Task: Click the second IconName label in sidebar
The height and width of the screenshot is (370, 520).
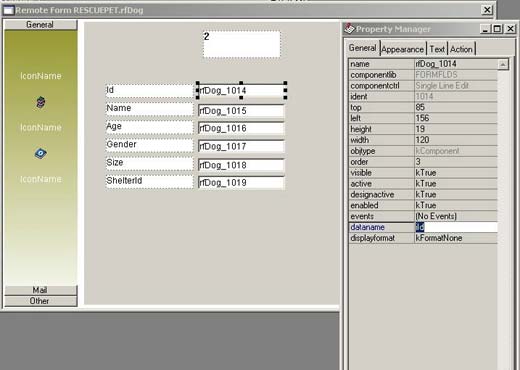Action: tap(41, 128)
